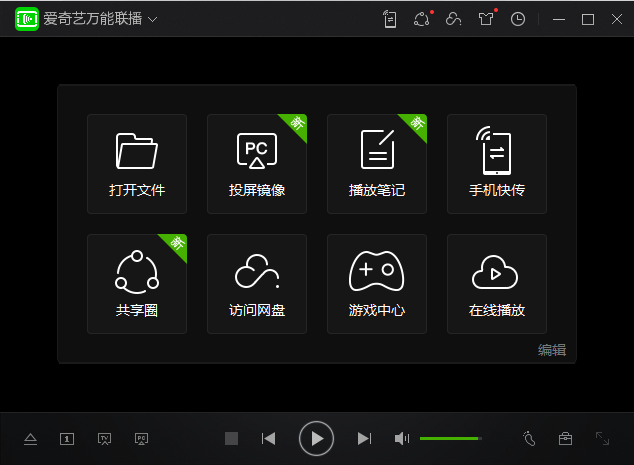Image resolution: width=634 pixels, height=465 pixels.
Task: Open the 打开文件 tile
Action: click(137, 164)
